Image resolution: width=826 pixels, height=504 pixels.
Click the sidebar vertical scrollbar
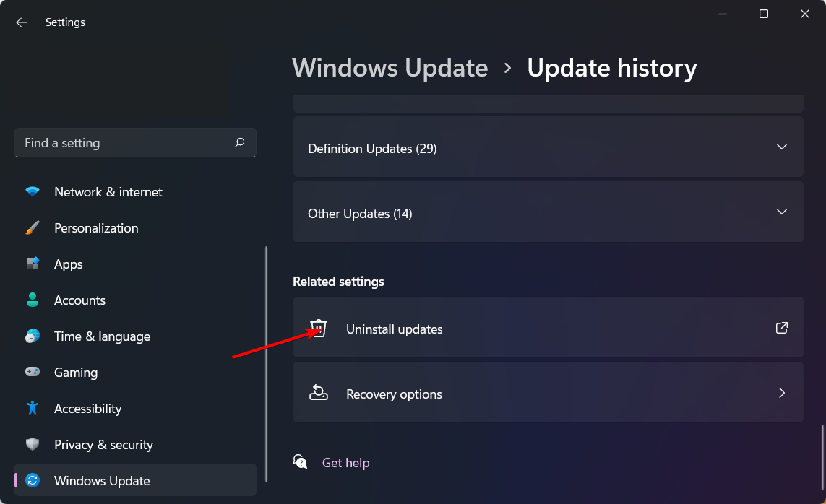point(267,361)
